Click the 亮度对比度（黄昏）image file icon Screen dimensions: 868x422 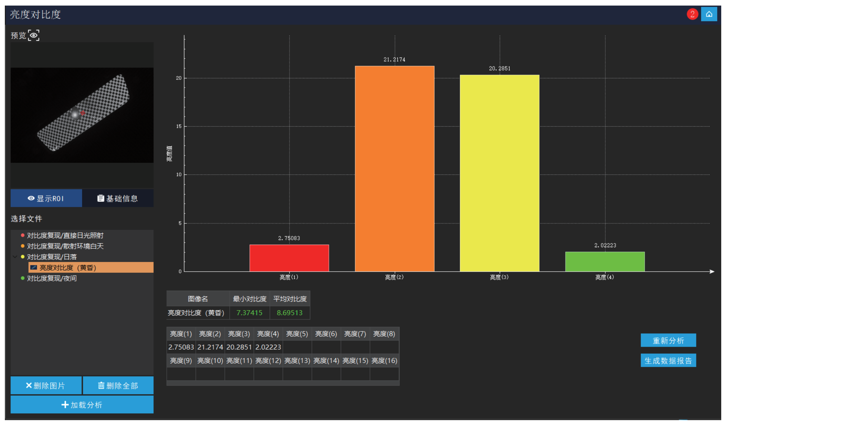click(x=33, y=267)
